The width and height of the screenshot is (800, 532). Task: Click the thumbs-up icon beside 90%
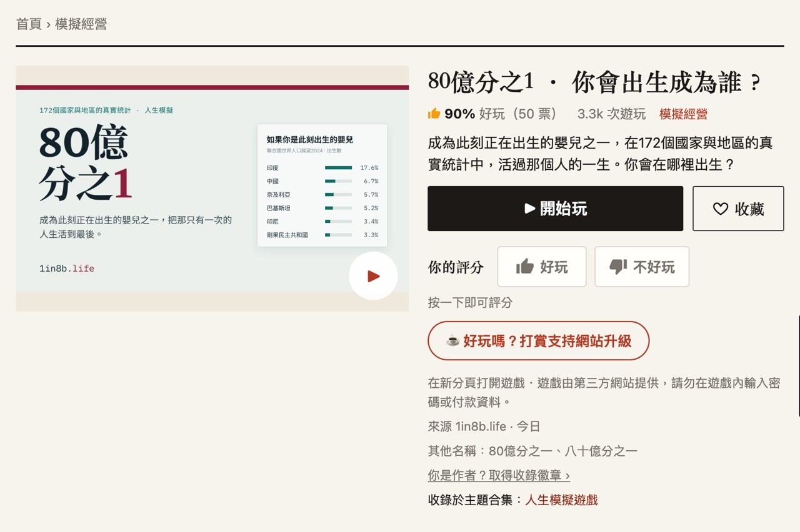(434, 114)
